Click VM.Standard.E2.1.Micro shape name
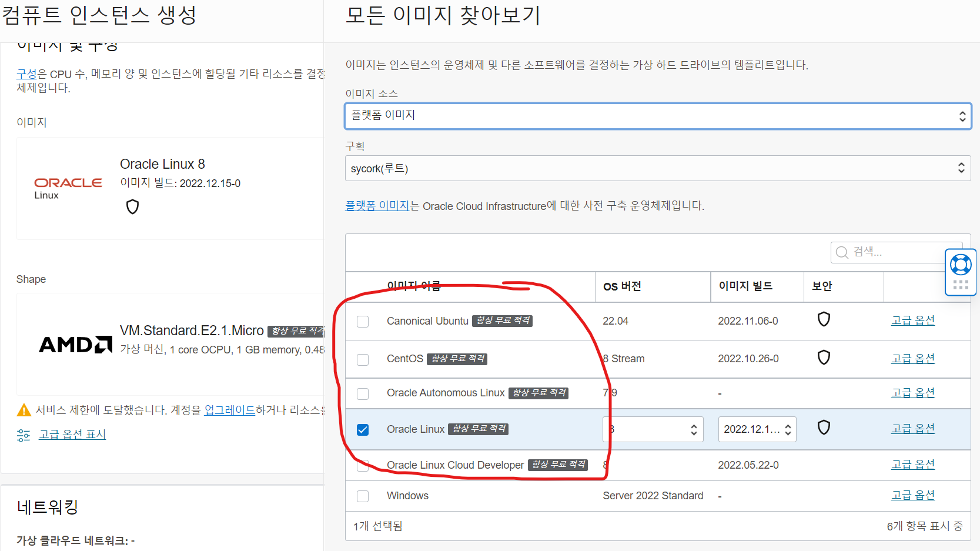The width and height of the screenshot is (980, 551). [x=192, y=330]
